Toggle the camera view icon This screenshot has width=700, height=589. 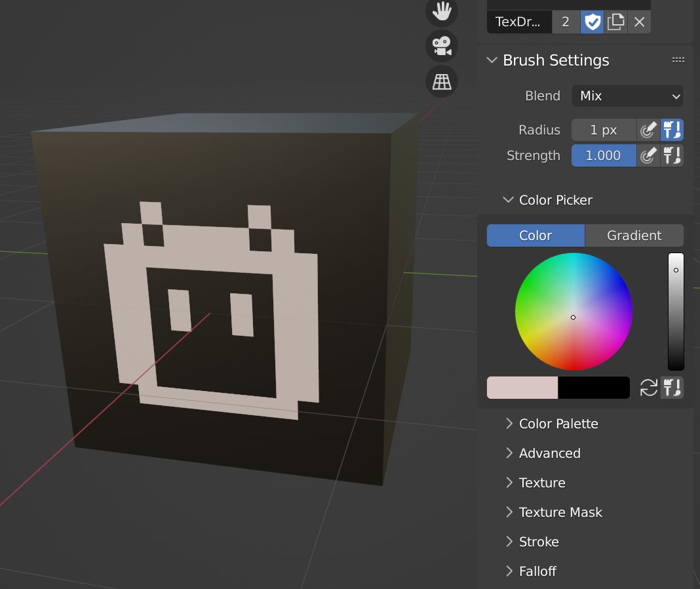[442, 47]
